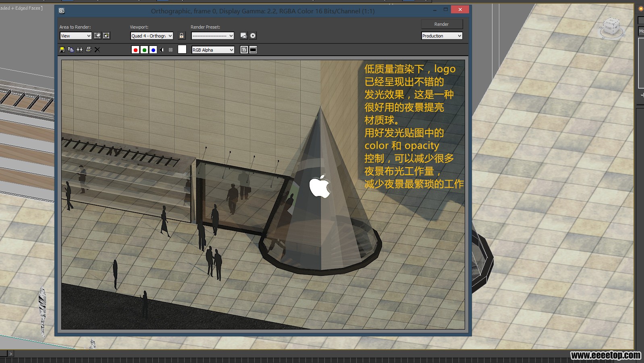Maximize the rendered frame window
Screen dimensions: 644x363
(x=446, y=10)
